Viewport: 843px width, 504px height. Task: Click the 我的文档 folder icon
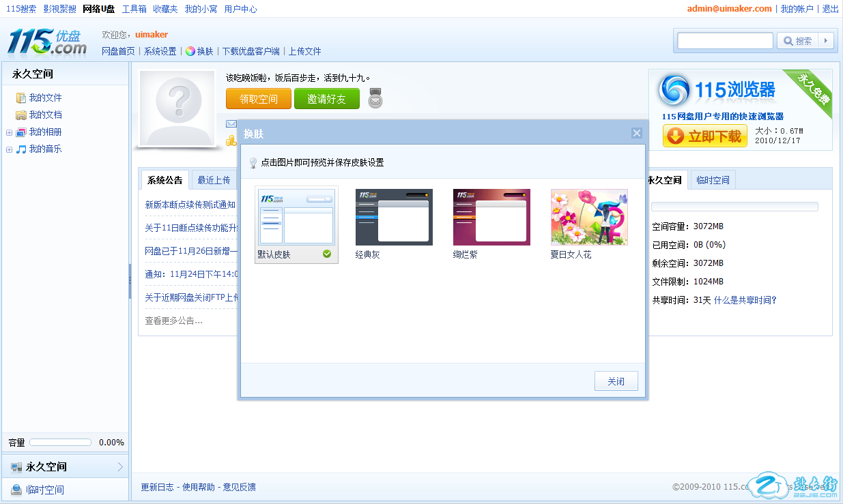tap(21, 115)
